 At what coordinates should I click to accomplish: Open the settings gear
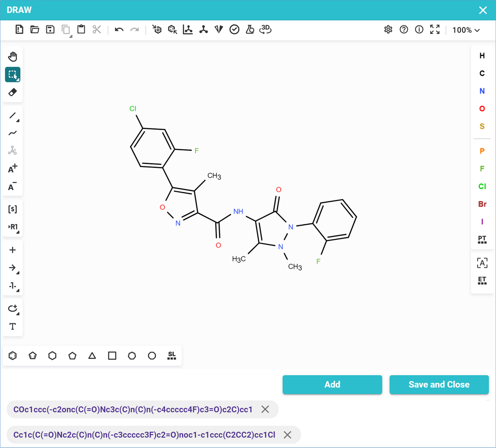388,29
